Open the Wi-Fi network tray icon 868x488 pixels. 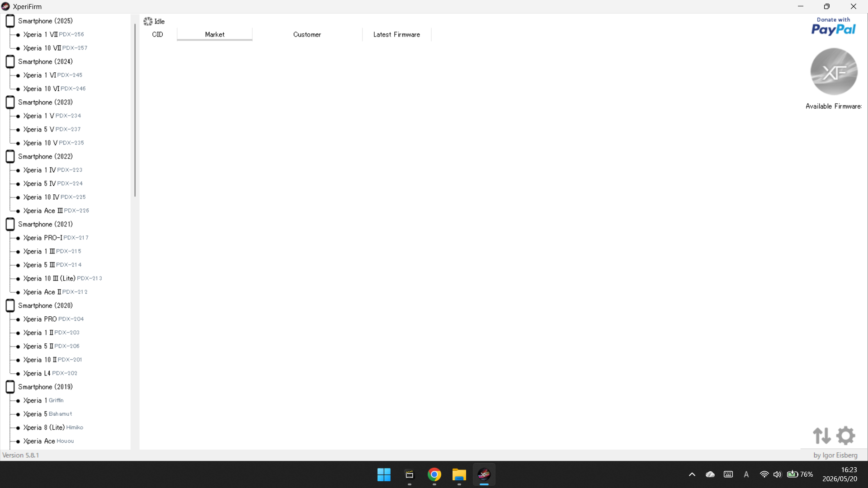tap(764, 474)
